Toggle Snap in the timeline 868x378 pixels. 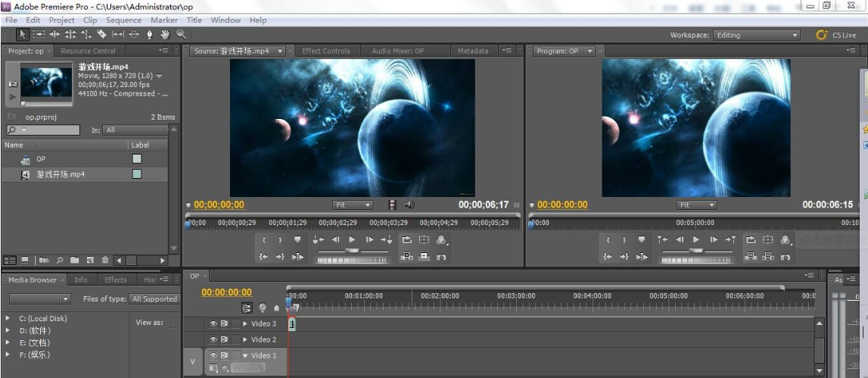[247, 308]
